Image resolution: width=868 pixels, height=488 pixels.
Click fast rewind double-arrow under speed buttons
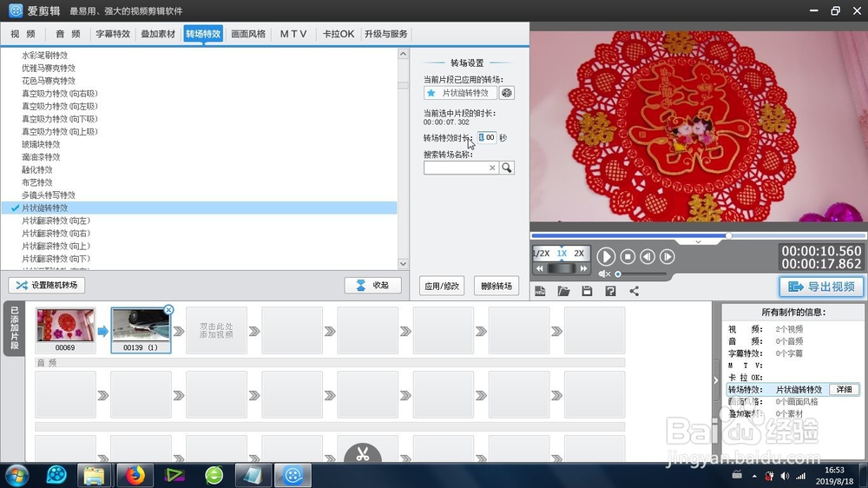pos(540,268)
